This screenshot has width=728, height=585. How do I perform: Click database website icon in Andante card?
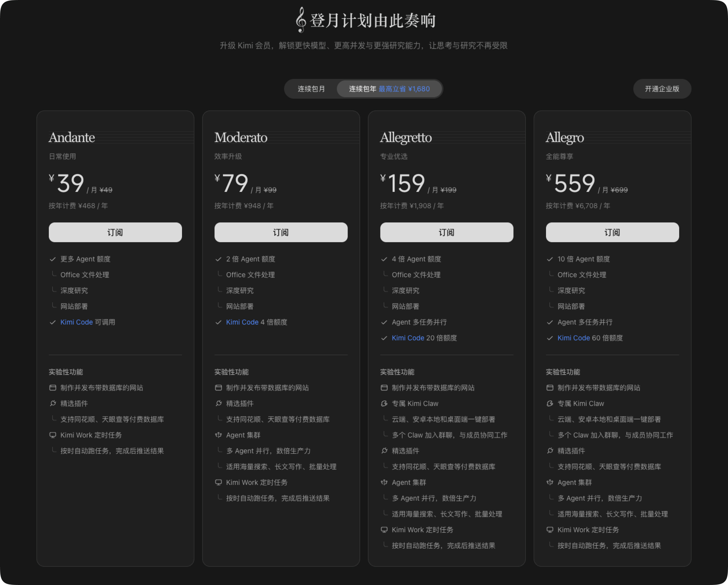point(53,388)
